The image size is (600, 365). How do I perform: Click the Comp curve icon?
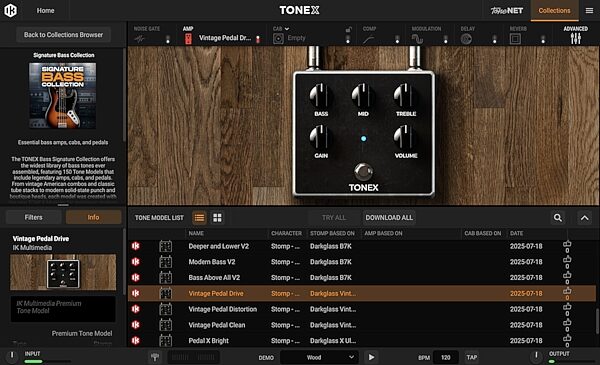pos(368,39)
